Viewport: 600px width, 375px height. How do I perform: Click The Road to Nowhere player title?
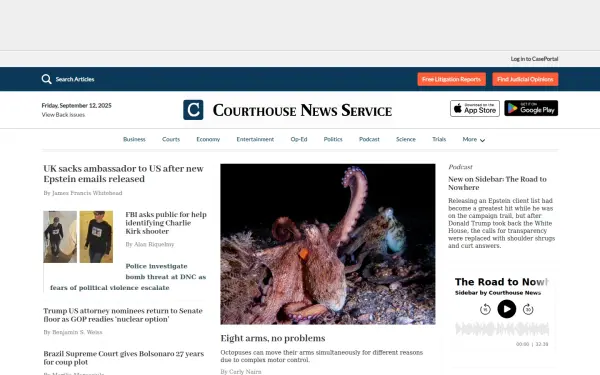pos(502,282)
